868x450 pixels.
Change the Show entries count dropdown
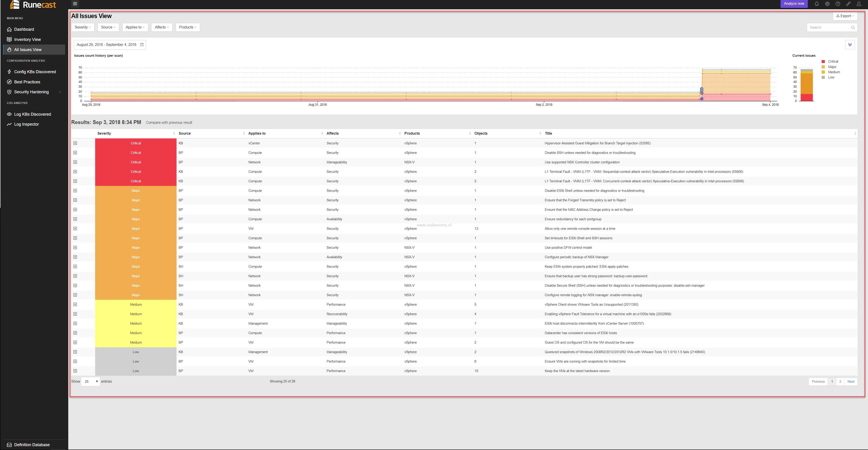pos(91,381)
